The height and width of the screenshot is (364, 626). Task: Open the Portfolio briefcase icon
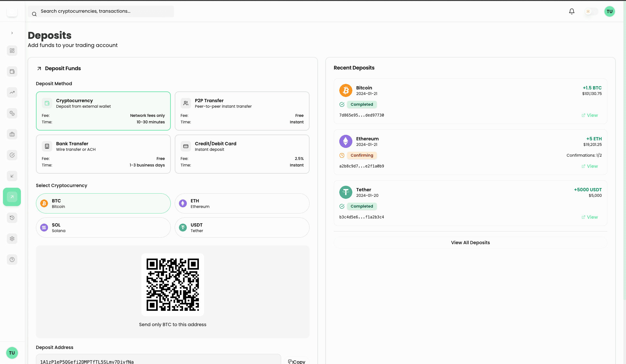12,134
